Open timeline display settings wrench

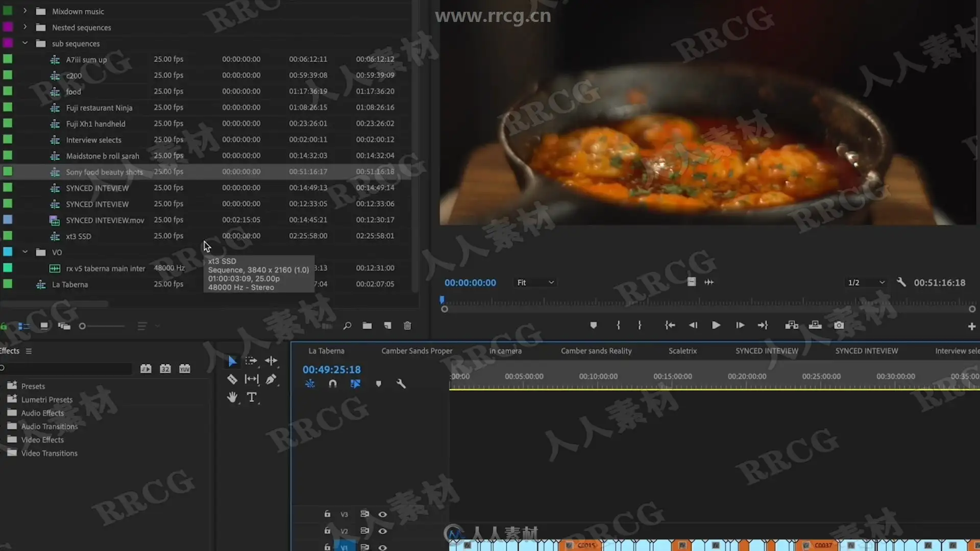point(401,384)
